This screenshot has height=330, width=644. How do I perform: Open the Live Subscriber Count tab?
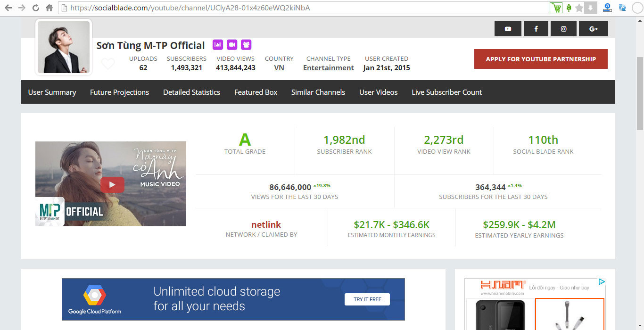[446, 92]
